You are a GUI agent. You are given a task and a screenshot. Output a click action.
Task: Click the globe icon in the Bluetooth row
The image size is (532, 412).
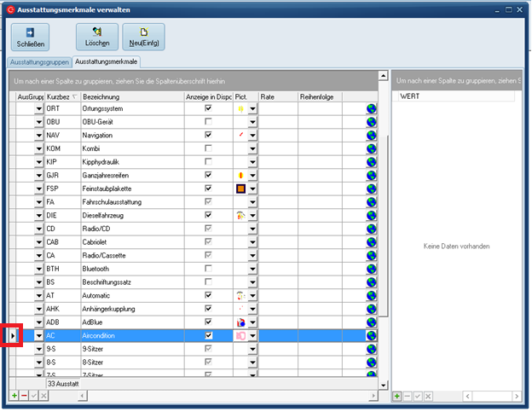click(x=372, y=269)
